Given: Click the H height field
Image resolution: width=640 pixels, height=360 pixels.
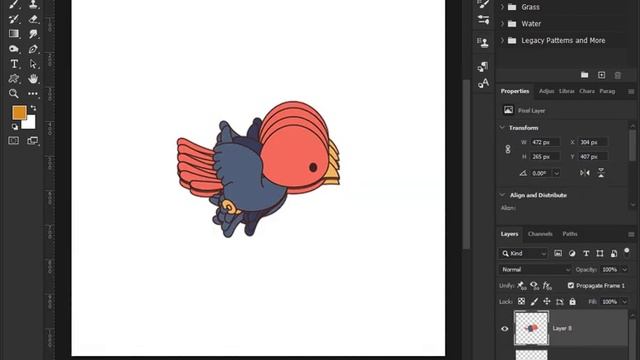Looking at the screenshot, I should pyautogui.click(x=545, y=157).
